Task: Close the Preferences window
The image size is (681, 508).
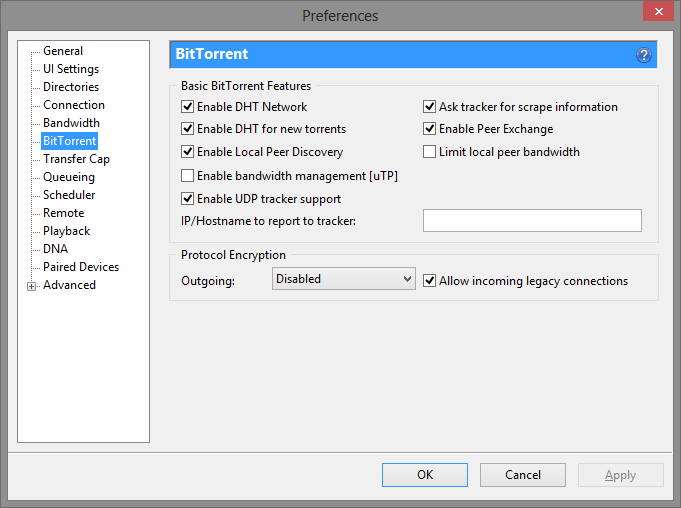Action: pyautogui.click(x=656, y=15)
